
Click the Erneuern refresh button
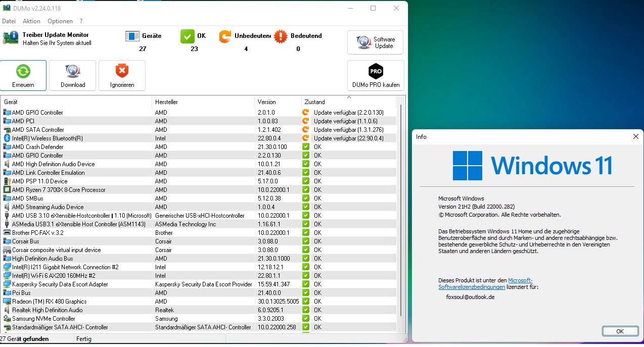pos(23,76)
